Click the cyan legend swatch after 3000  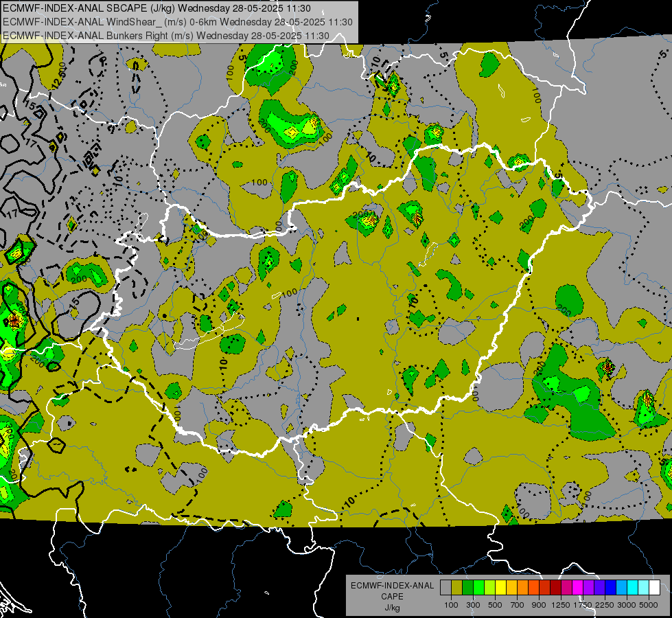pos(633,587)
